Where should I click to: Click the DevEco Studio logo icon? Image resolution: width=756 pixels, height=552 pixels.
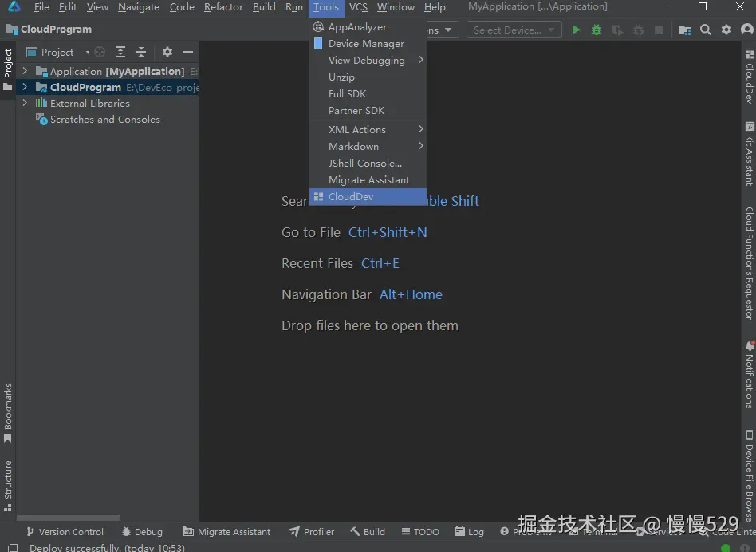point(14,6)
